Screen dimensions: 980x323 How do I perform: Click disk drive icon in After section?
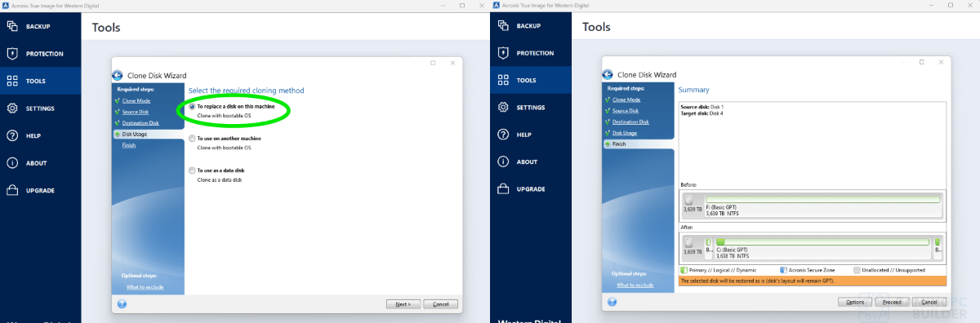(688, 243)
